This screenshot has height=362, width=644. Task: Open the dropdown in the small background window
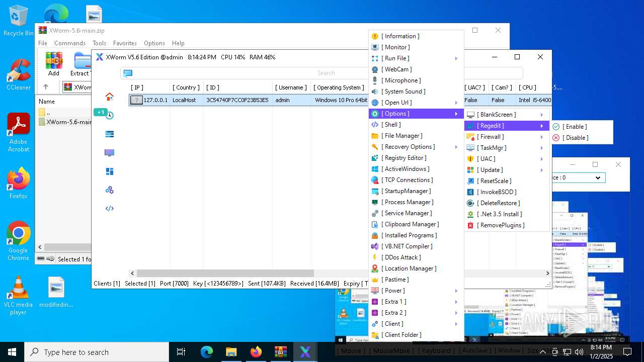tap(598, 177)
